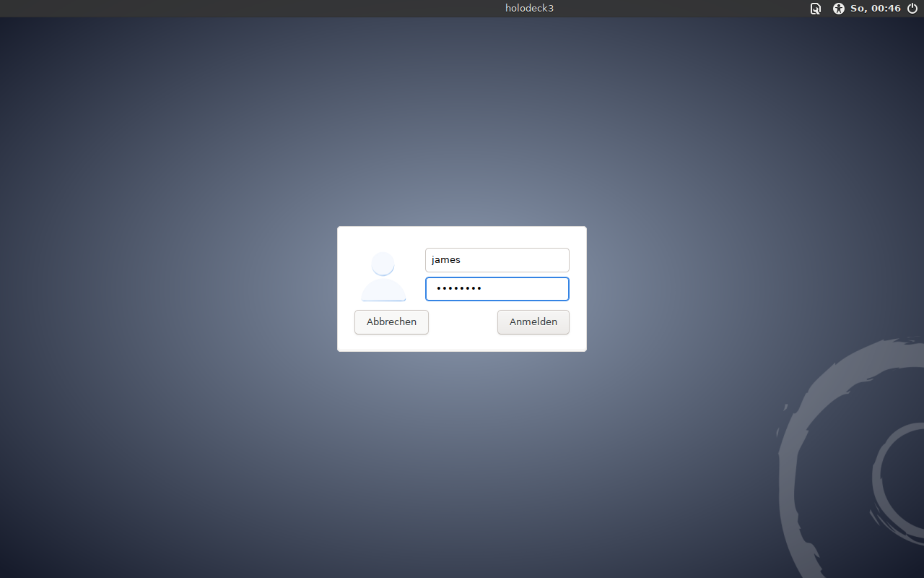Click the holodeck3 hostname label
The image size is (924, 578).
529,9
